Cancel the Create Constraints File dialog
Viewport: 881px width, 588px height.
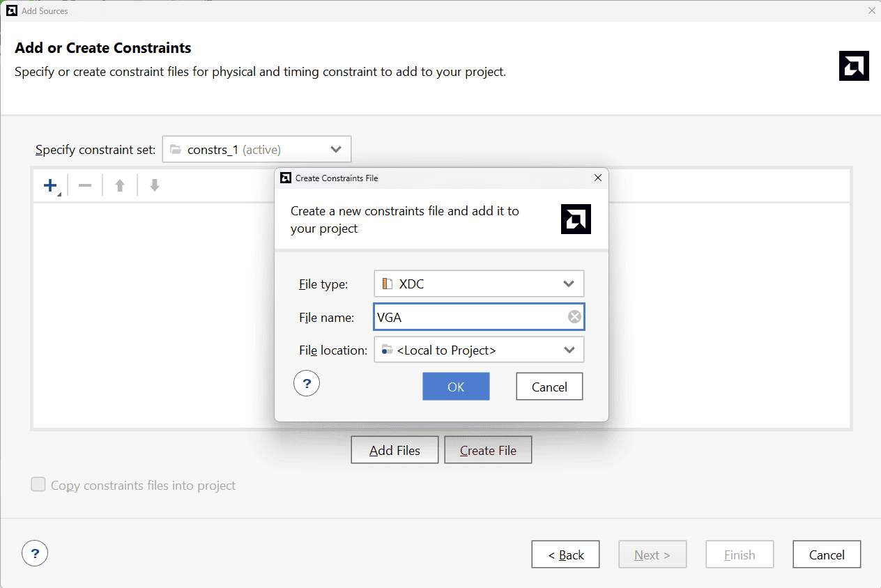pos(549,387)
